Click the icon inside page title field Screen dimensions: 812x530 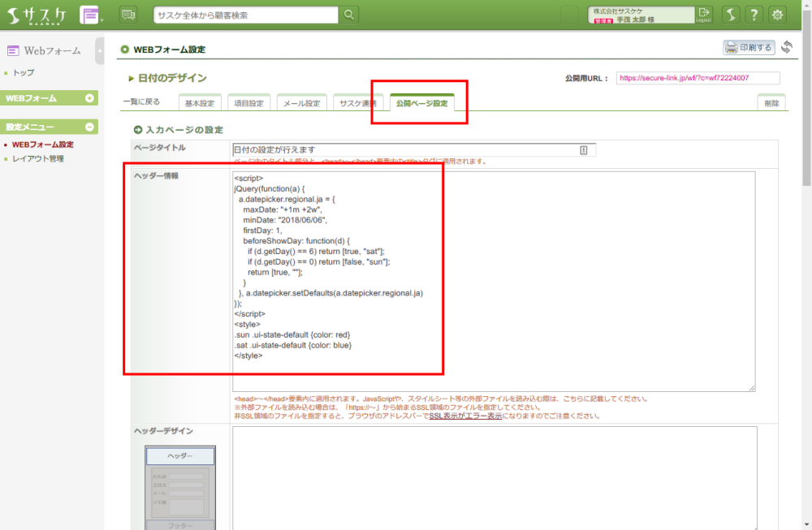click(584, 150)
